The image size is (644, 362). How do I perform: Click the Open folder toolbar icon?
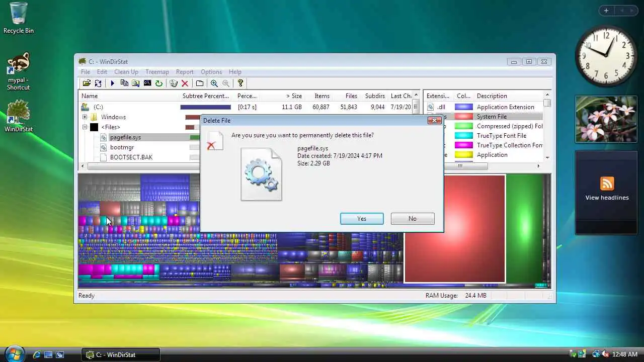click(x=87, y=83)
